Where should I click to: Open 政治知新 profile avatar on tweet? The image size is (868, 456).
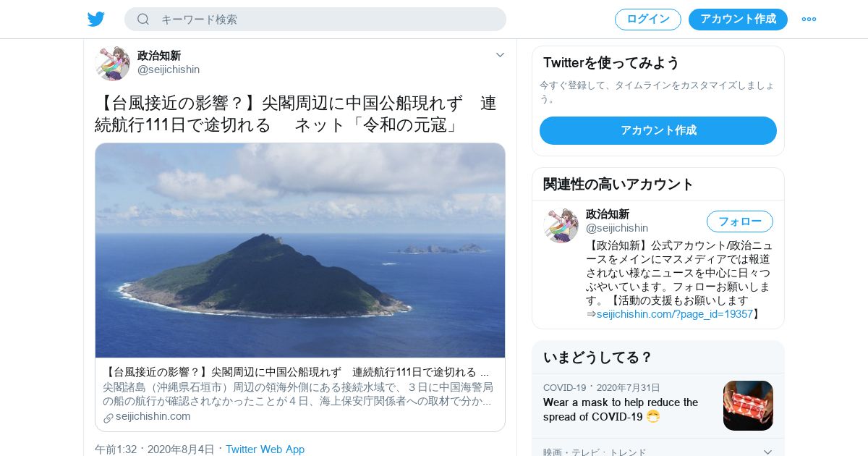(112, 63)
